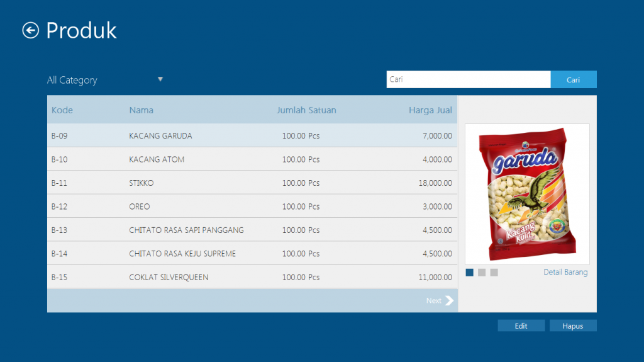Image resolution: width=644 pixels, height=362 pixels.
Task: Click the Hapus button
Action: tap(572, 326)
